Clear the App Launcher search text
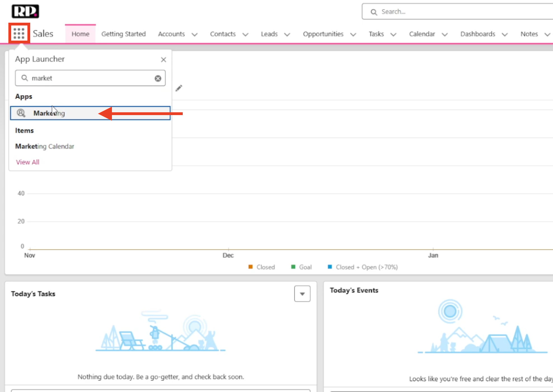 158,78
